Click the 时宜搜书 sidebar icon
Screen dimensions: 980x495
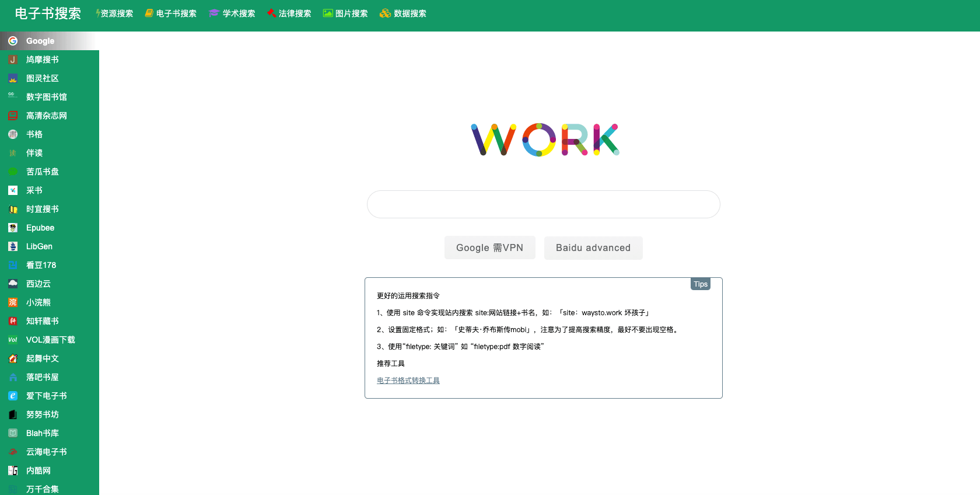point(13,209)
